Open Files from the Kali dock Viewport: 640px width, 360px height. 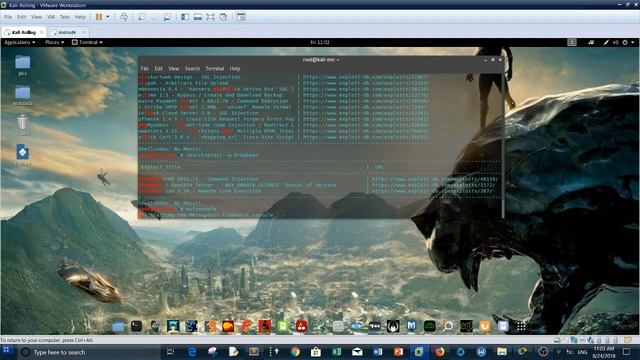click(118, 326)
